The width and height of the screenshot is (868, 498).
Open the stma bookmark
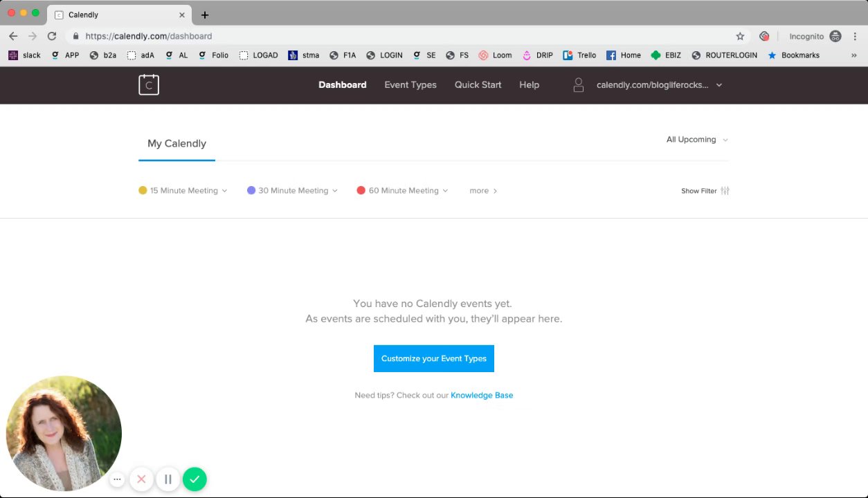point(304,55)
